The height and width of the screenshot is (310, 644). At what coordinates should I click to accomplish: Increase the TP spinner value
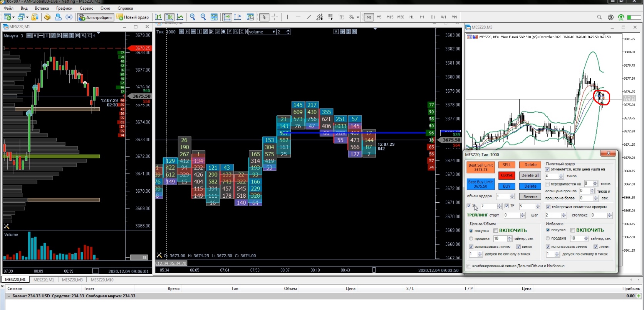[538, 205]
